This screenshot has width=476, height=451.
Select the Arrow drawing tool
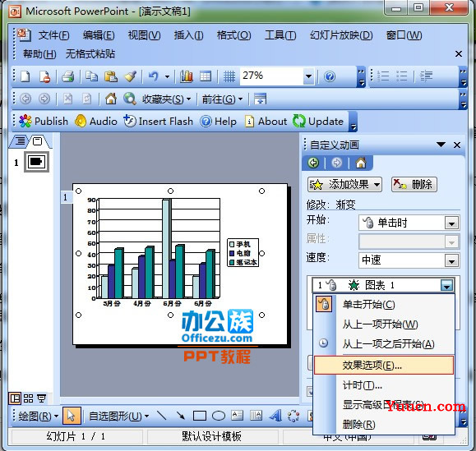tap(180, 416)
